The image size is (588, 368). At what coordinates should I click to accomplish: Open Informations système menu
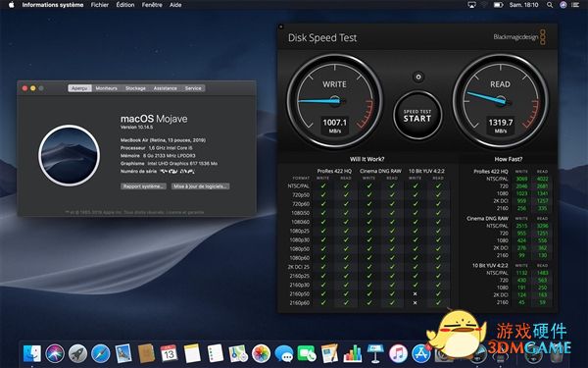(x=53, y=5)
